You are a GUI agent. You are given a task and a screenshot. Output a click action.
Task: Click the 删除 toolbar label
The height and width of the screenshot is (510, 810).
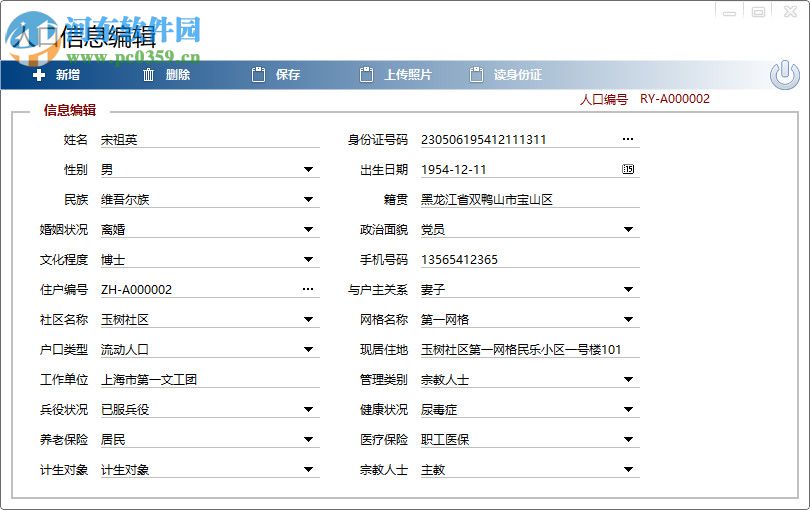click(178, 75)
